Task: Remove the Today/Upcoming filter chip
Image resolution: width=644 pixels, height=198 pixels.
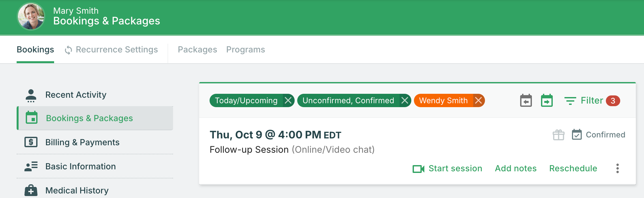Action: click(288, 101)
